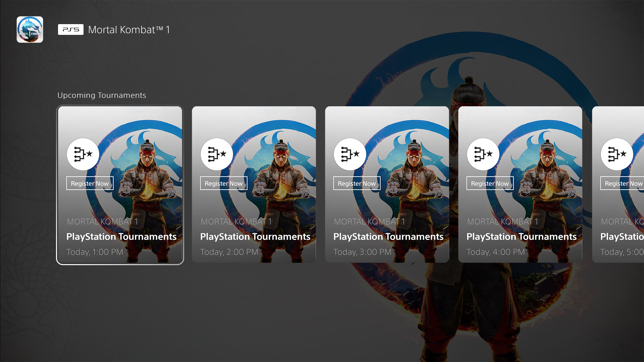Select the 'Today, 4:00 PM' time text
The image size is (644, 362).
[x=496, y=252]
